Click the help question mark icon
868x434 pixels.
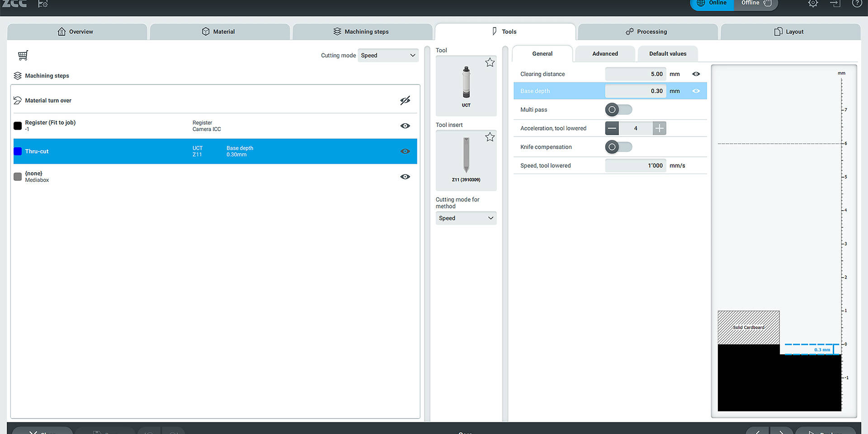tap(857, 4)
